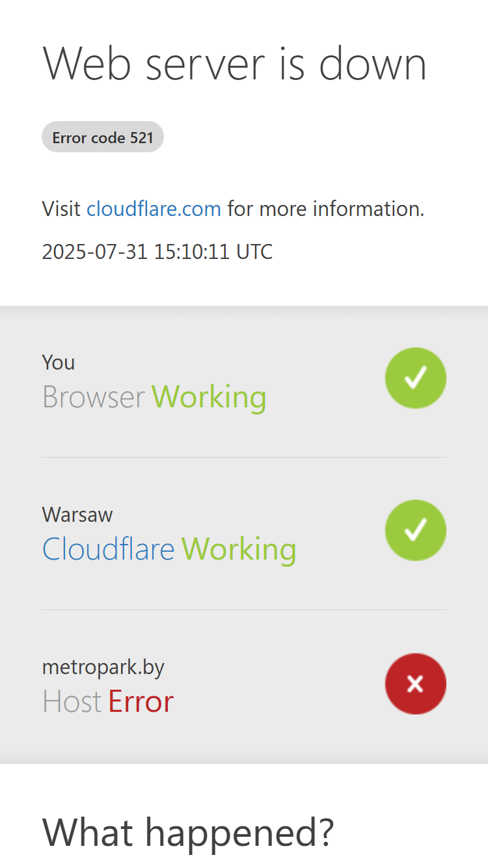Click the timestamp 2025-07-31 15:10:11 UTC

(157, 251)
